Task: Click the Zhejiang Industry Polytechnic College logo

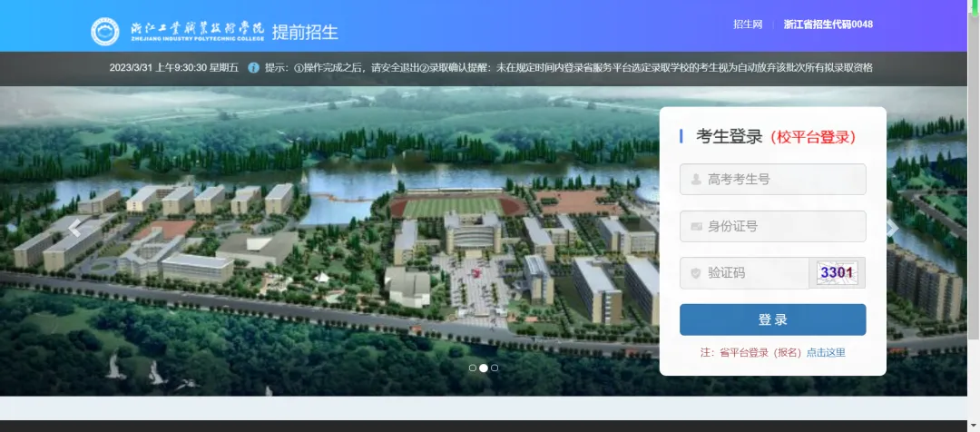Action: point(105,31)
